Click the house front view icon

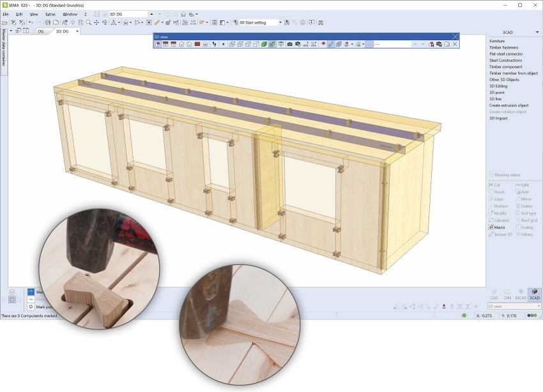click(x=181, y=44)
